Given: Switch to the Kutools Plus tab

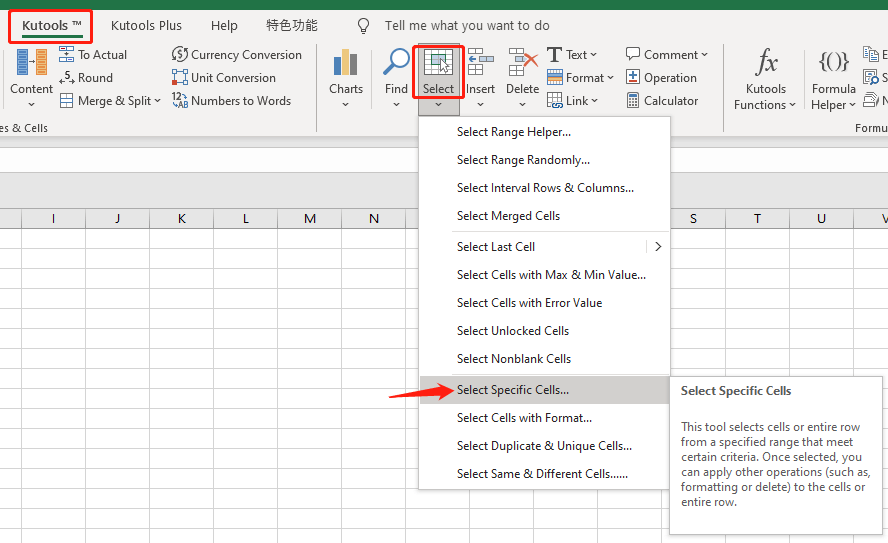Looking at the screenshot, I should coord(146,25).
